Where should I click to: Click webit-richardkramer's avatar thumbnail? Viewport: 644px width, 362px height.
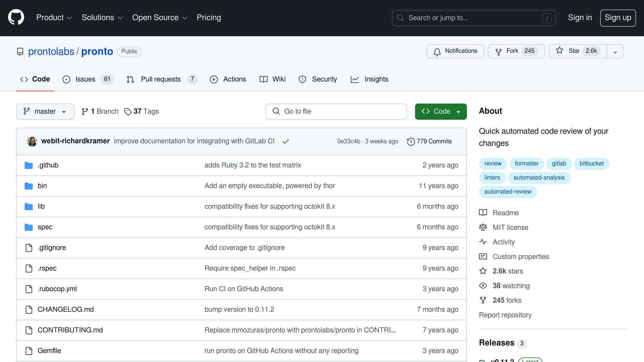32,141
